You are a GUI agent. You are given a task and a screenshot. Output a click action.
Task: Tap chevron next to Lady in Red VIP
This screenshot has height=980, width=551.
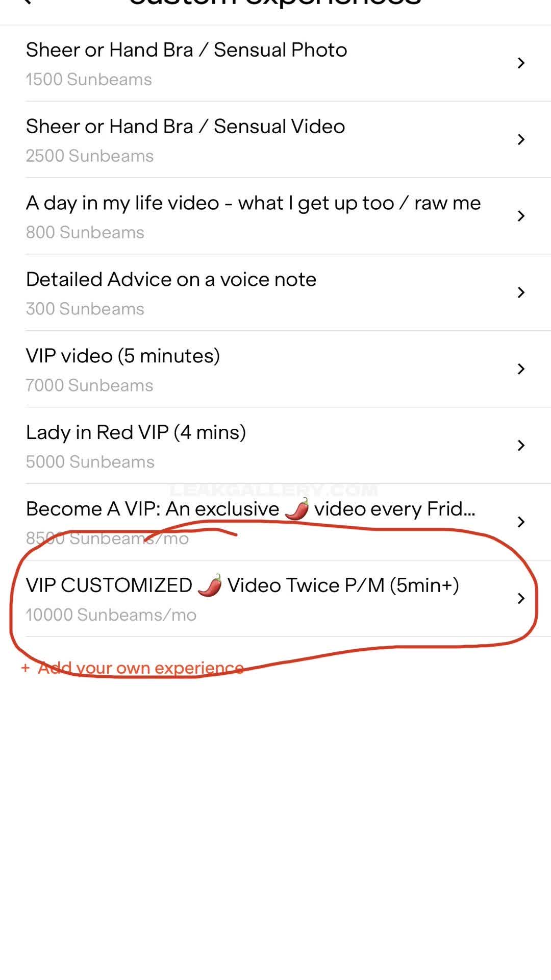[x=521, y=446]
